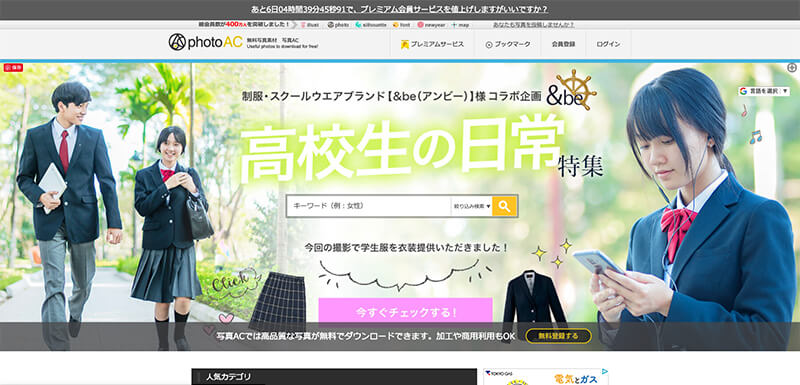Select 会員登録 in the header
The height and width of the screenshot is (385, 800).
563,44
